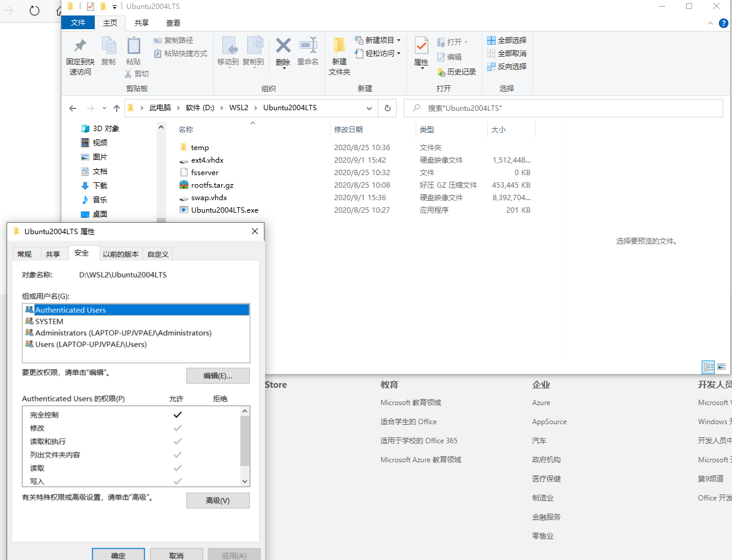The image size is (732, 560).
Task: Refresh the explorer folder view
Action: 387,108
